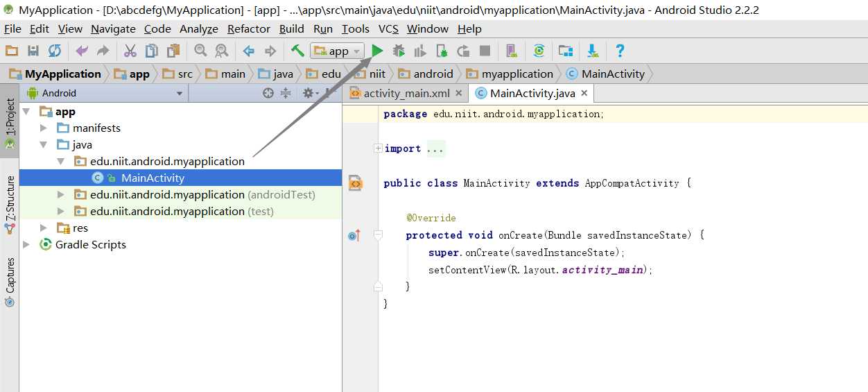Expand the res folder
868x392 pixels.
click(x=44, y=228)
